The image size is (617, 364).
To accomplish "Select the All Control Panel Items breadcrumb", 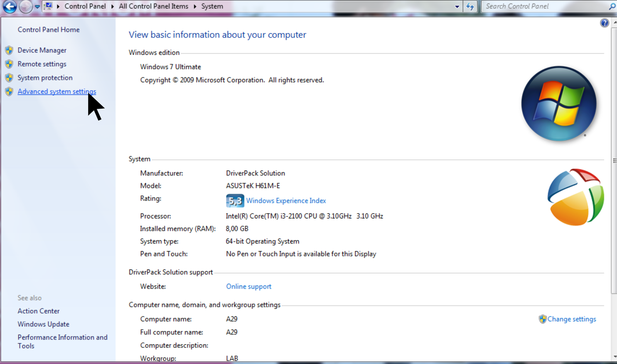I will pos(153,6).
